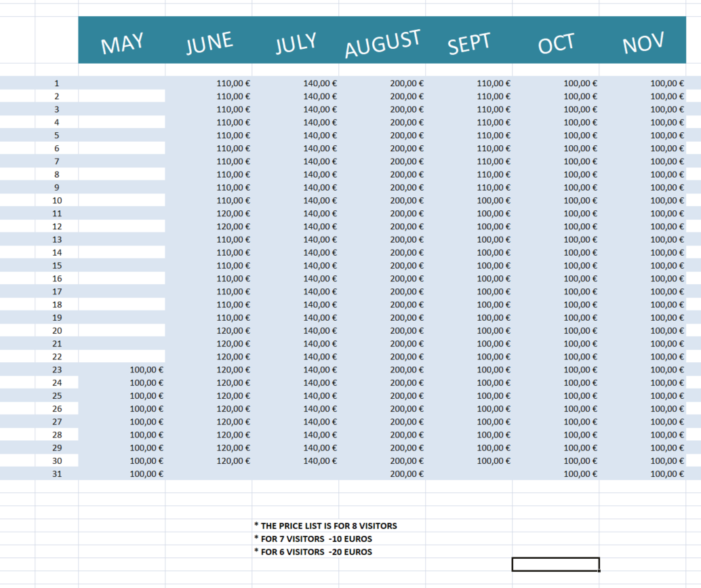This screenshot has height=588, width=701.
Task: Click empty May cell on day 22
Action: (121, 356)
